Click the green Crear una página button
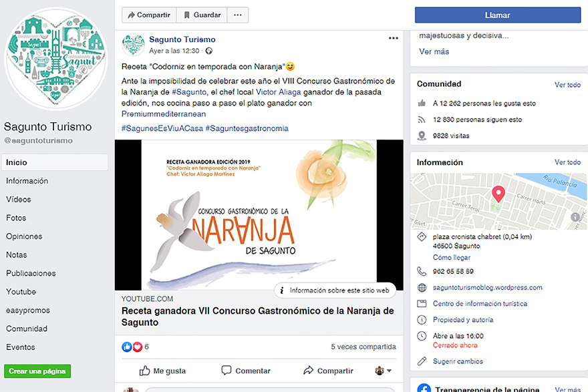Screen dimensions: 588x392 (x=37, y=371)
